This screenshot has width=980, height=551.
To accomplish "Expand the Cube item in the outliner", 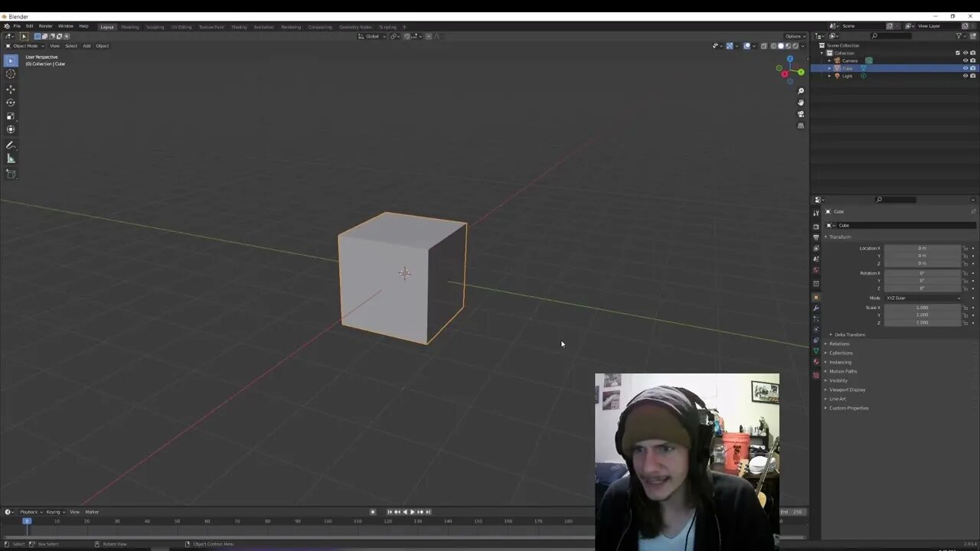I will (829, 68).
